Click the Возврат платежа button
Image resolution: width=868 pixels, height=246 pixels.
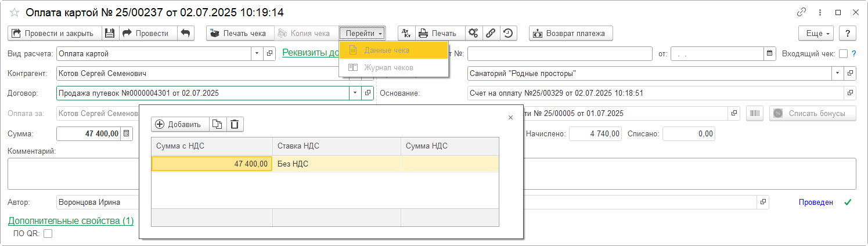571,33
